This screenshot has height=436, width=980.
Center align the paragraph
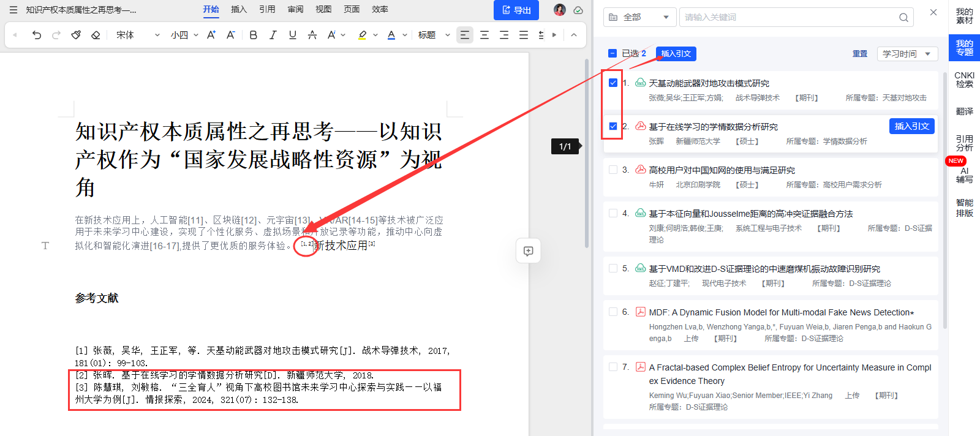tap(484, 35)
